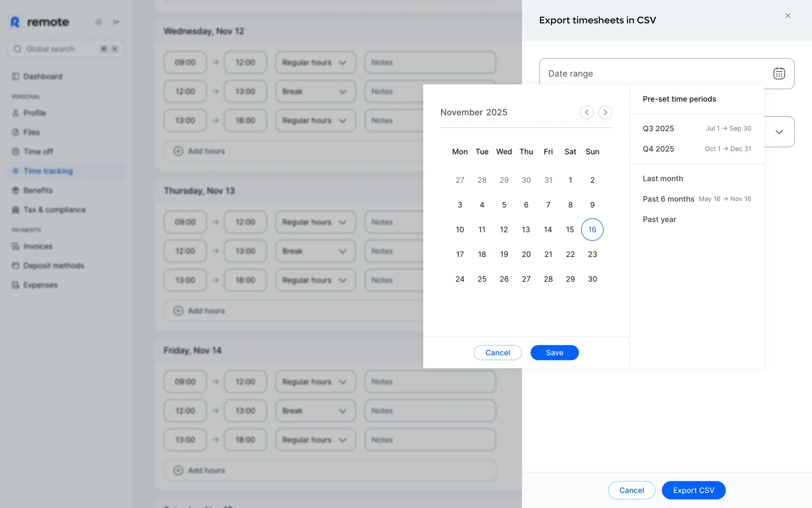Select October 27 from previous month
The image size is (812, 508).
tap(460, 180)
